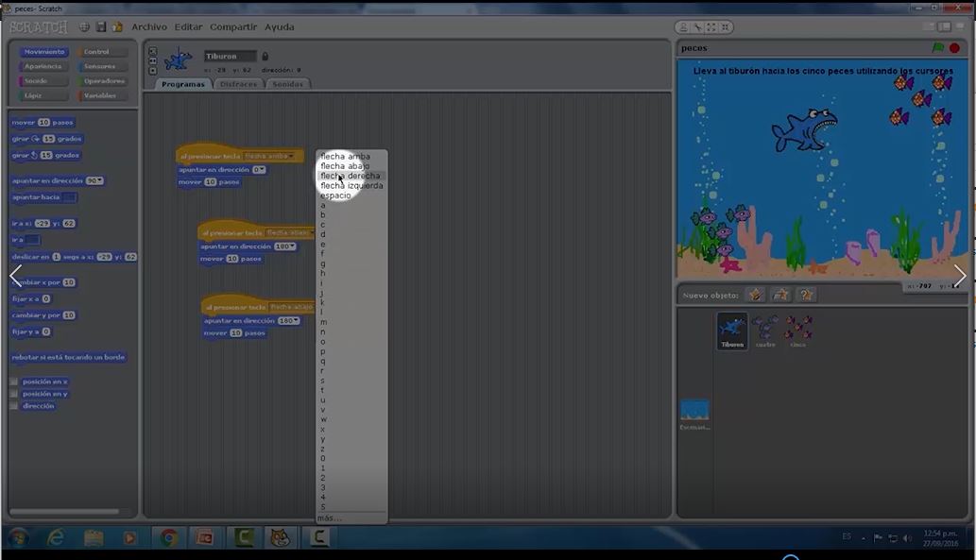
Task: Open the media player taskbar icon
Action: click(130, 537)
